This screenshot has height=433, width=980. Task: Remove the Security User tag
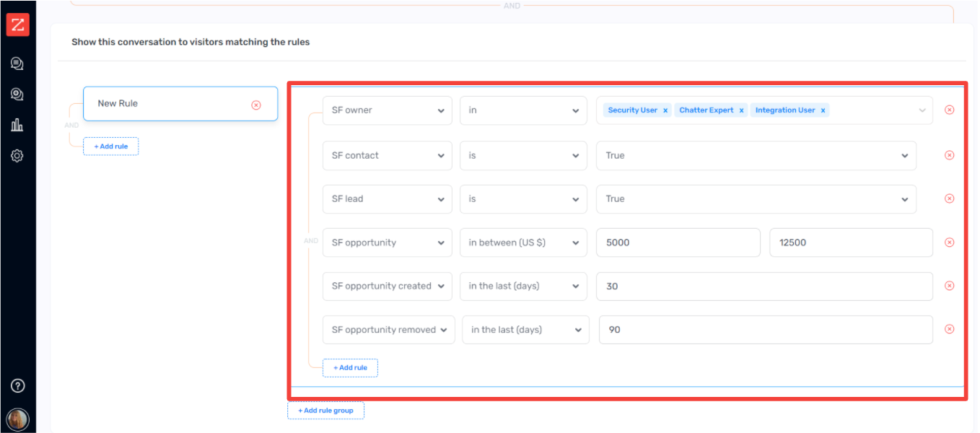click(665, 110)
